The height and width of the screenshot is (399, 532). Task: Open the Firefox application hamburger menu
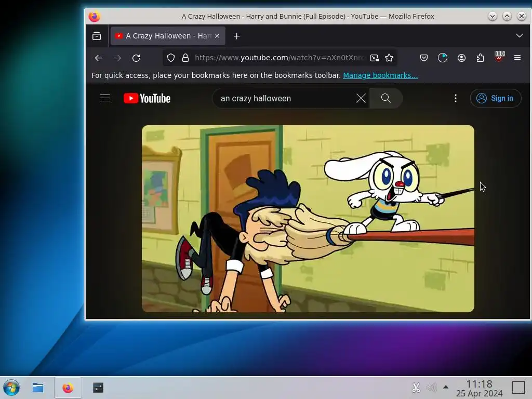(x=517, y=58)
